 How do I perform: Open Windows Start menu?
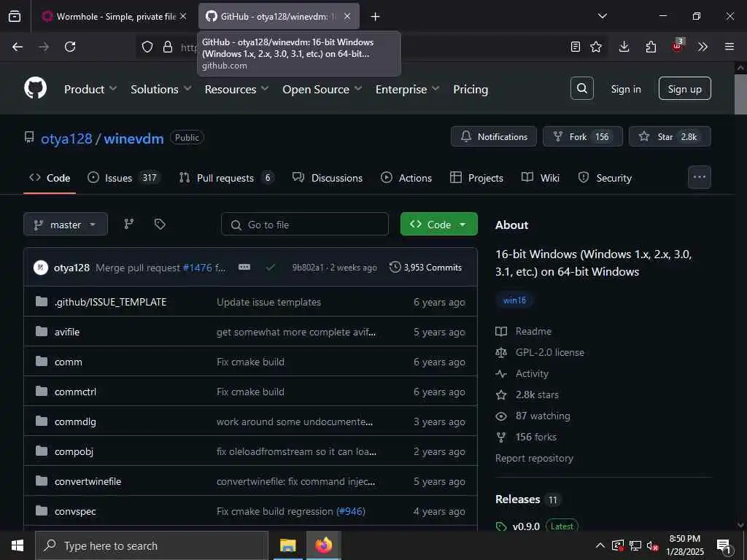click(x=18, y=545)
